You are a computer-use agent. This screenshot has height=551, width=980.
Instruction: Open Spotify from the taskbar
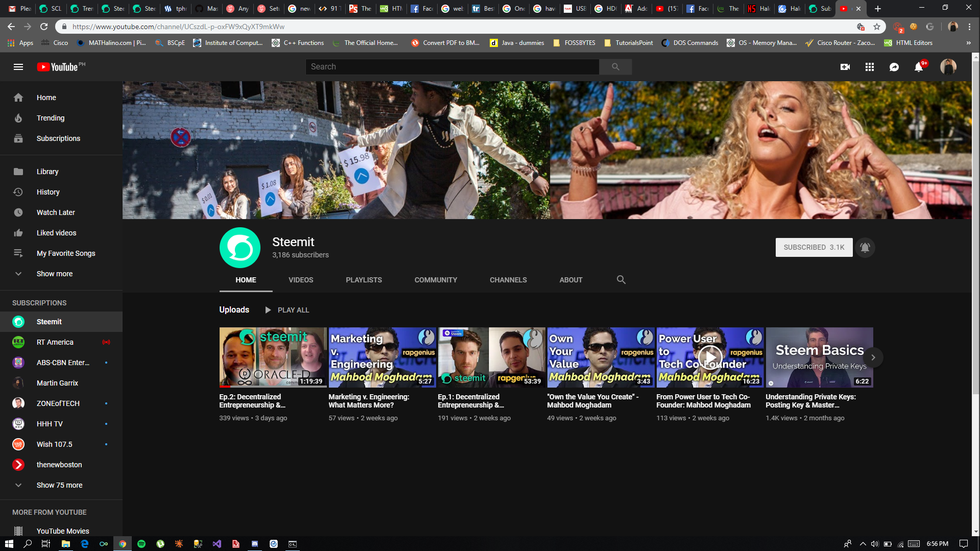coord(141,544)
